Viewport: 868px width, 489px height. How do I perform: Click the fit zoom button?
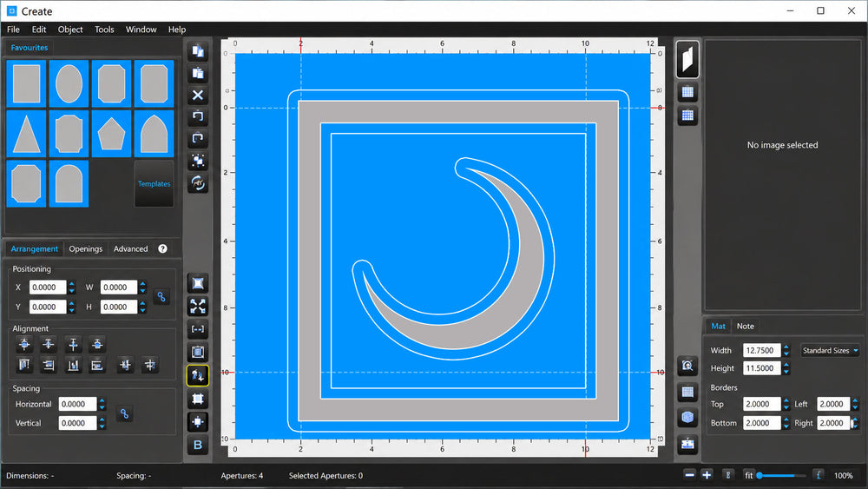748,475
